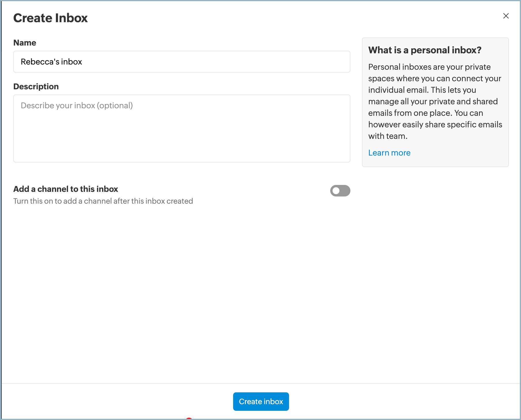The height and width of the screenshot is (420, 521).
Task: Click the 'What is a personal inbox?' heading
Action: (x=424, y=50)
